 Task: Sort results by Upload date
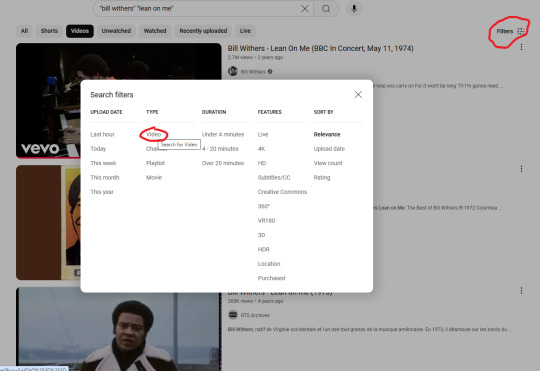pyautogui.click(x=329, y=149)
